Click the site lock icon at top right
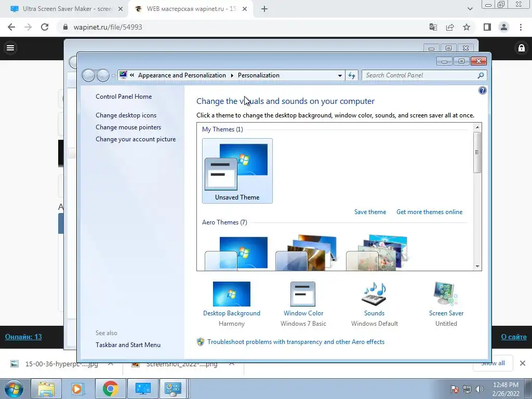Screen dimensions: 532x399 [x=522, y=48]
